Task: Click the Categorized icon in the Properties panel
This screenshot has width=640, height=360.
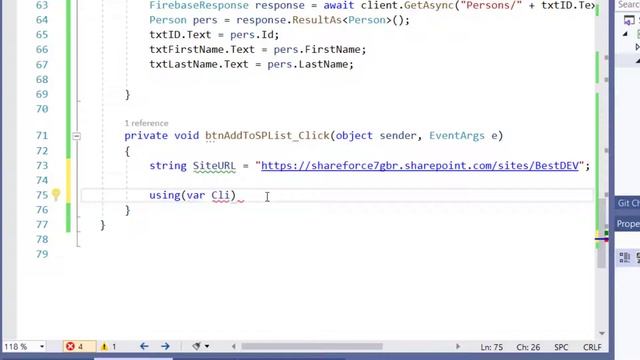Action: pyautogui.click(x=624, y=257)
